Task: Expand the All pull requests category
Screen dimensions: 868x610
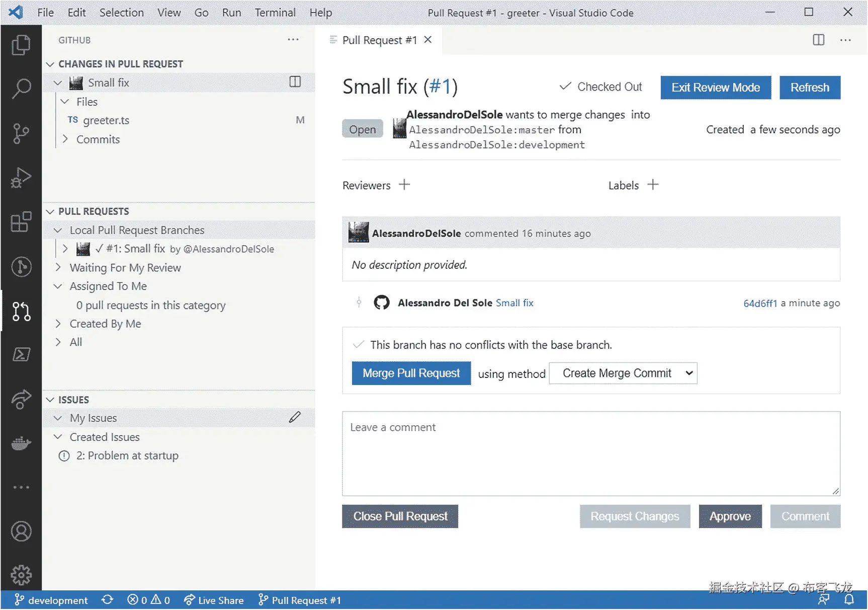Action: pos(58,342)
